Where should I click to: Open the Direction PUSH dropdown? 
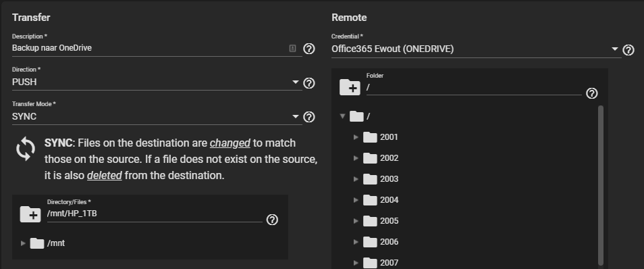[x=157, y=82]
